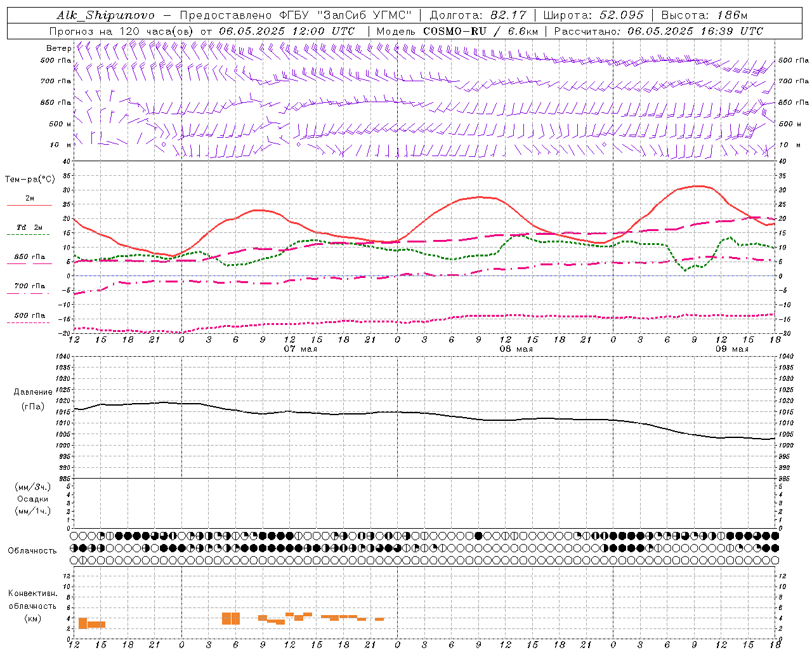Click the Конвективн. panel label
The width and height of the screenshot is (812, 650).
32,594
